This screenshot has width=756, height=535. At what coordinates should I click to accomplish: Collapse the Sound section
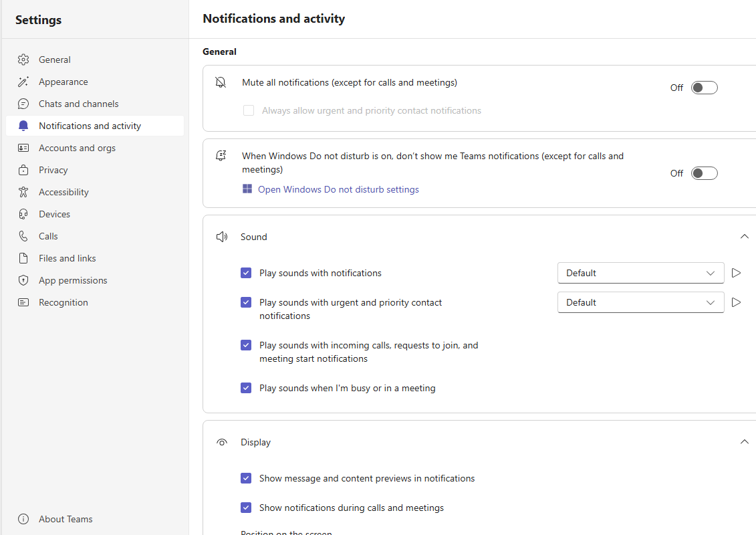[x=745, y=236]
